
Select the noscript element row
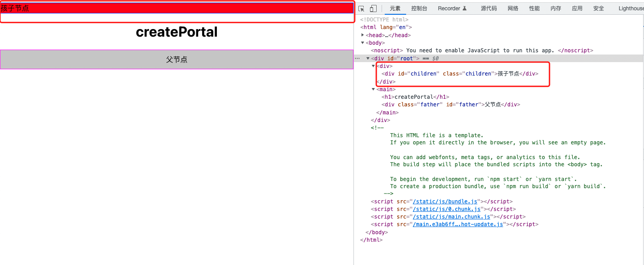482,50
